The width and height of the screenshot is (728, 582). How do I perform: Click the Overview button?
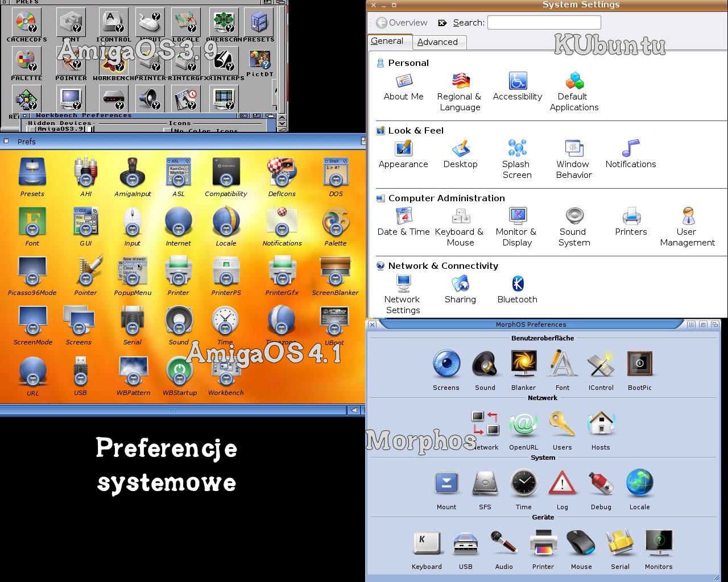[x=402, y=23]
